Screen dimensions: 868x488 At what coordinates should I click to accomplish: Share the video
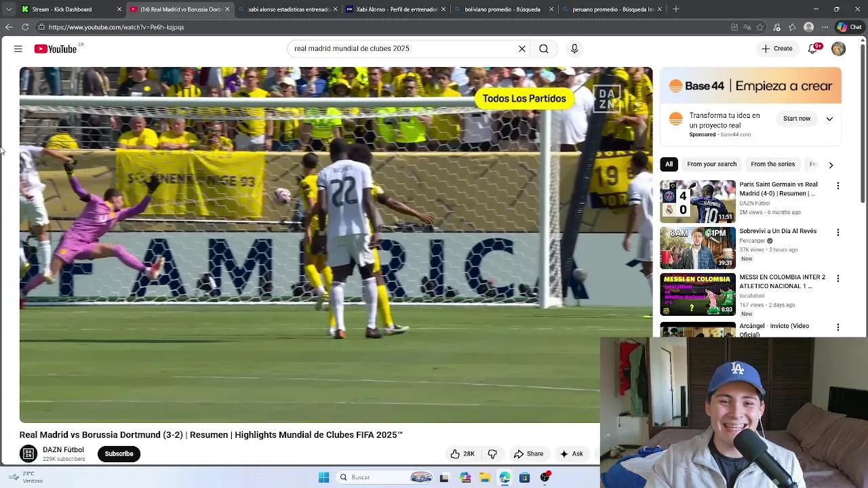coord(528,454)
